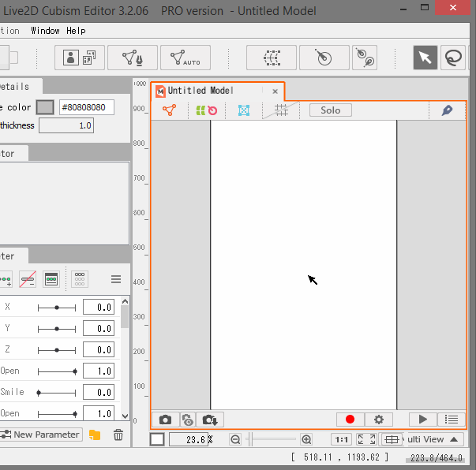The width and height of the screenshot is (476, 470).
Task: Open the playback list menu icon
Action: [452, 420]
